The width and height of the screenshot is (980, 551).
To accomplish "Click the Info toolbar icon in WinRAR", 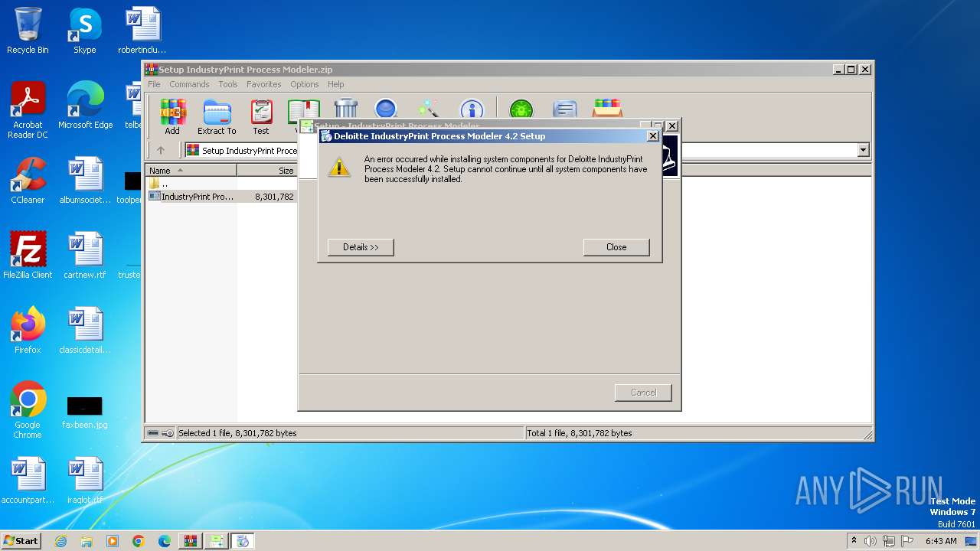I will [472, 109].
